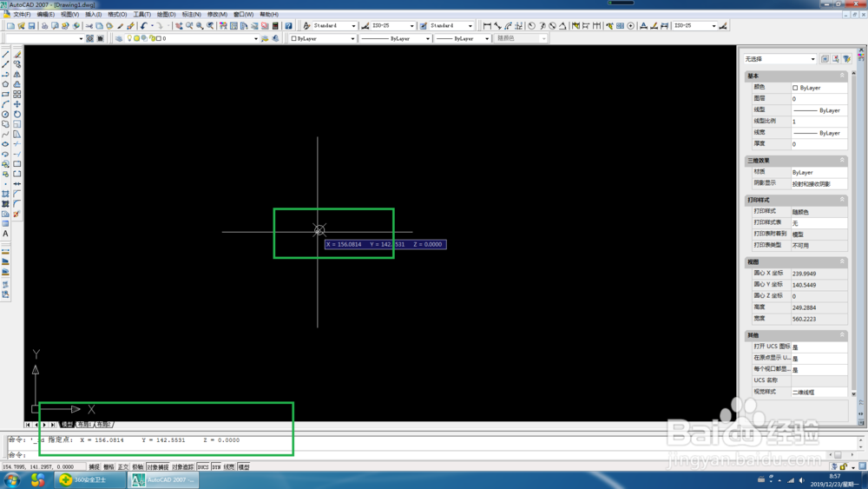This screenshot has width=868, height=489.
Task: Click the Save icon in standard toolbar
Action: click(31, 26)
